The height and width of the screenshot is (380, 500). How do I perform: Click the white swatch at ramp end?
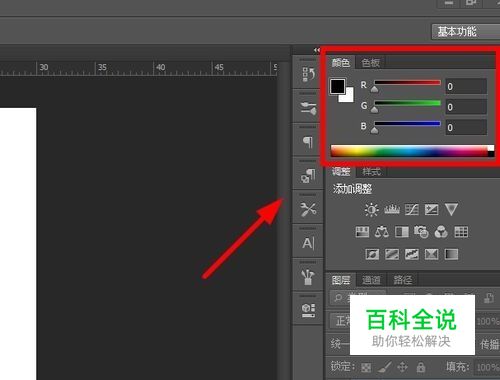coord(491,148)
